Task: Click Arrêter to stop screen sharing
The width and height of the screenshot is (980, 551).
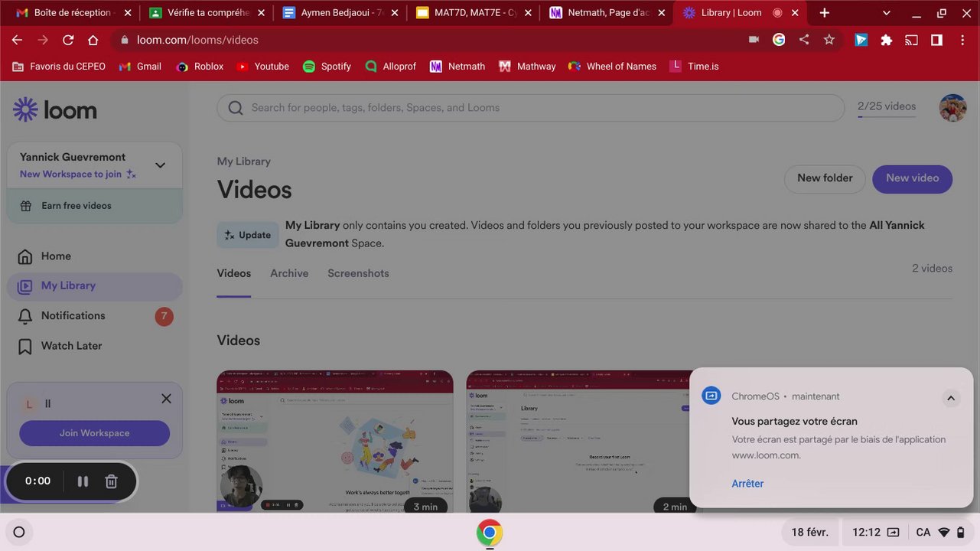Action: pyautogui.click(x=747, y=484)
